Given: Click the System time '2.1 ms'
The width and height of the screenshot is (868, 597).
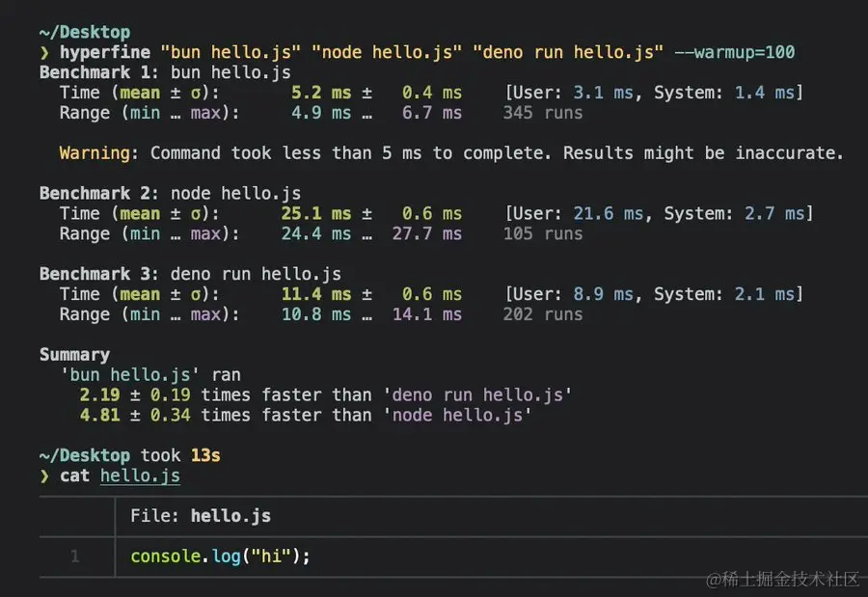Looking at the screenshot, I should click(x=764, y=294).
